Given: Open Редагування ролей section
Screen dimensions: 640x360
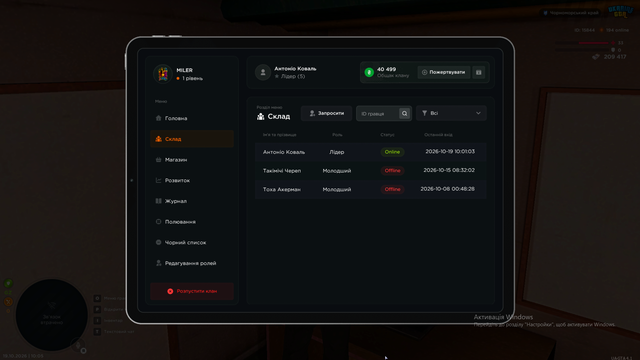Looking at the screenshot, I should (192, 263).
